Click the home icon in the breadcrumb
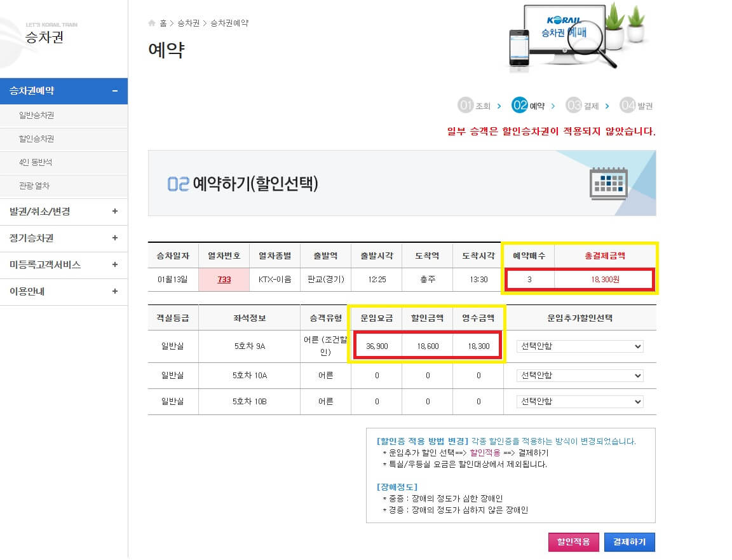The width and height of the screenshot is (732, 560). pos(151,22)
